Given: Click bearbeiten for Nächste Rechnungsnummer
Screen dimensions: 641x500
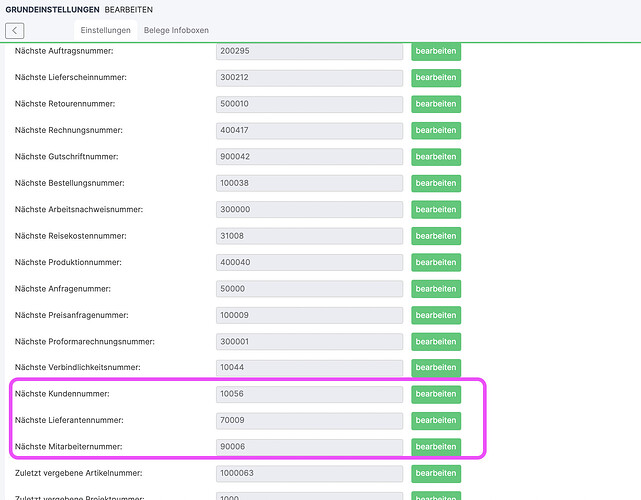Looking at the screenshot, I should click(x=436, y=130).
